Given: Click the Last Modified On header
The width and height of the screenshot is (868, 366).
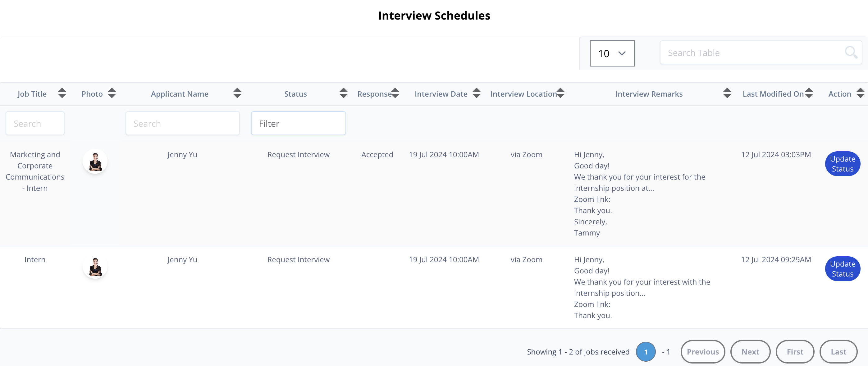Looking at the screenshot, I should [773, 94].
